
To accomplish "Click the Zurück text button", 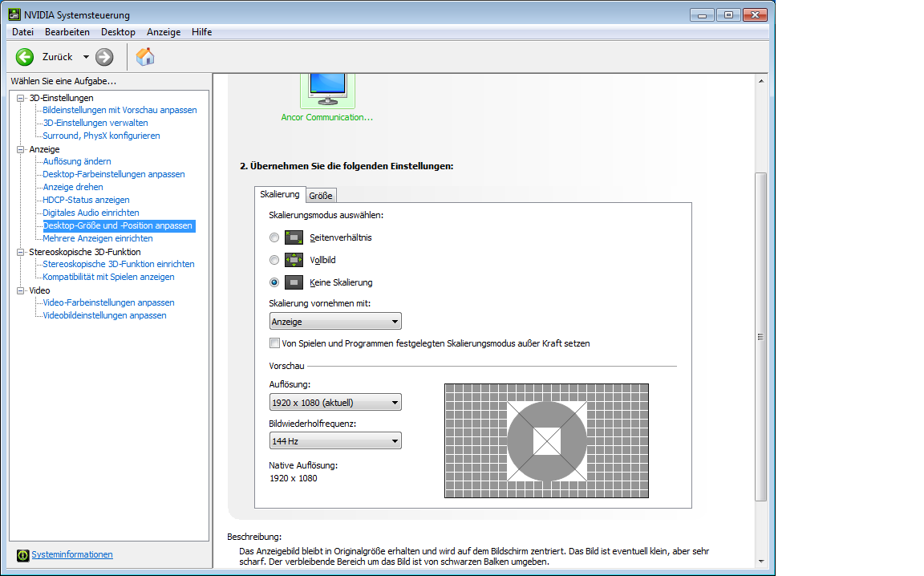I will pos(57,57).
